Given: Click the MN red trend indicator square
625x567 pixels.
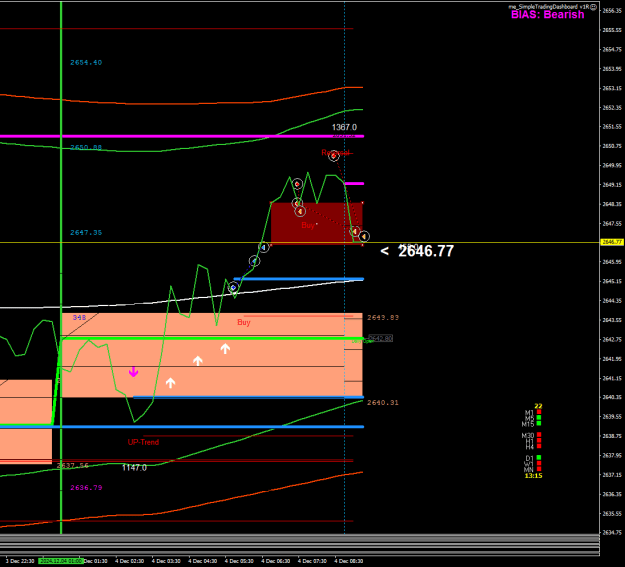Looking at the screenshot, I should [539, 469].
